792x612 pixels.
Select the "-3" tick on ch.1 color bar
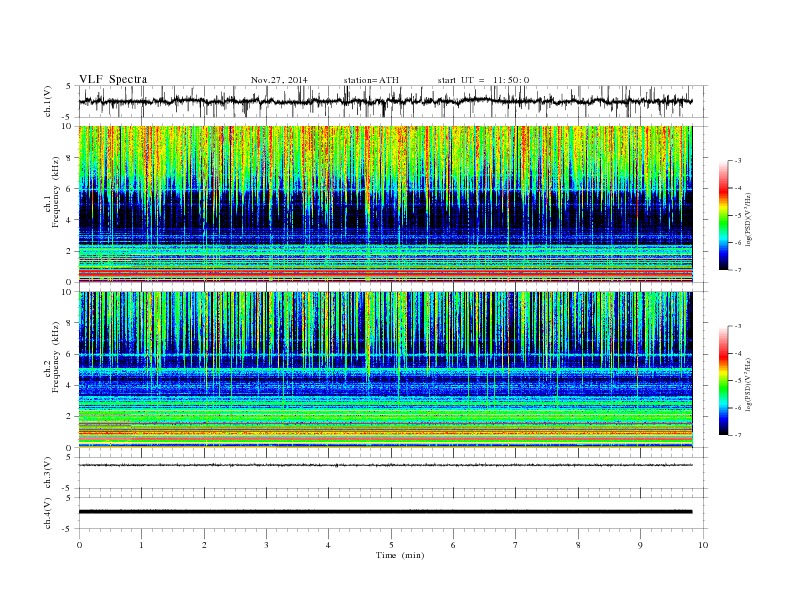click(x=738, y=161)
